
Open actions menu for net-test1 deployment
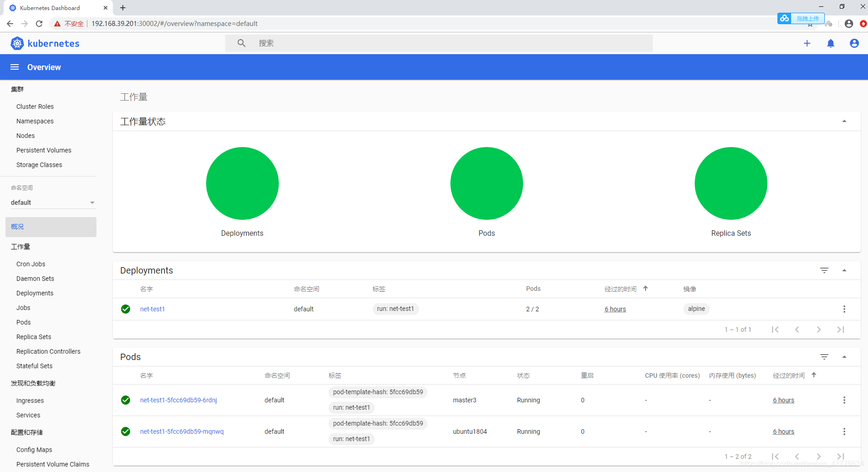[x=844, y=309]
